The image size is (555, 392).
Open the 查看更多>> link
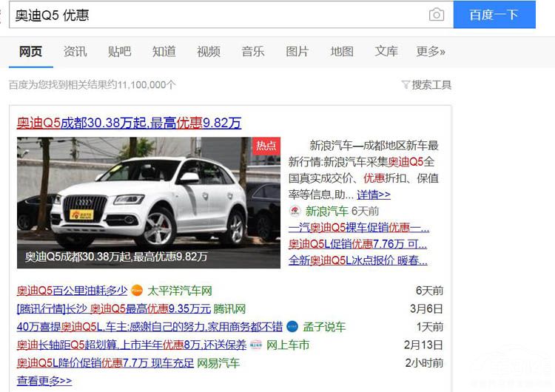point(44,381)
